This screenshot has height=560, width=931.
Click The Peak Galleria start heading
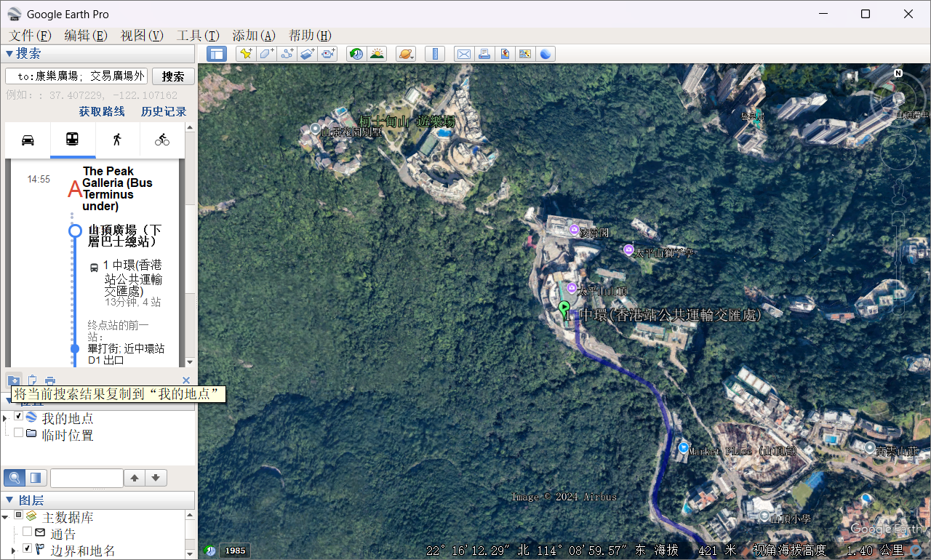(x=118, y=189)
